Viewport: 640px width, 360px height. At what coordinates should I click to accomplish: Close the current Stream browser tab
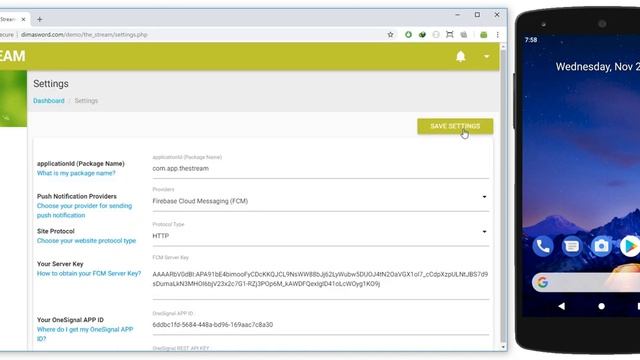[x=24, y=19]
